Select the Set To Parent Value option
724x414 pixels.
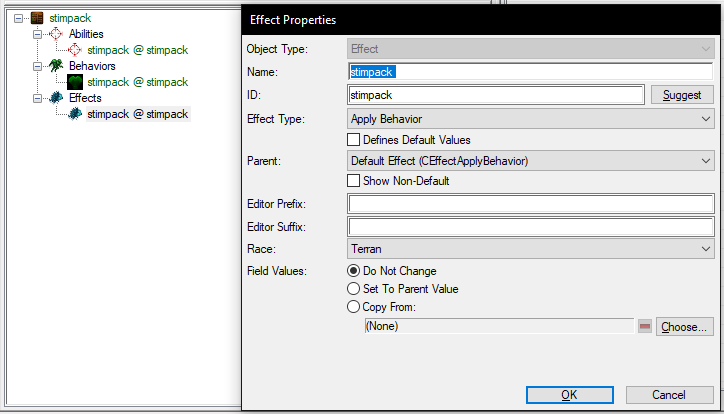pyautogui.click(x=353, y=289)
